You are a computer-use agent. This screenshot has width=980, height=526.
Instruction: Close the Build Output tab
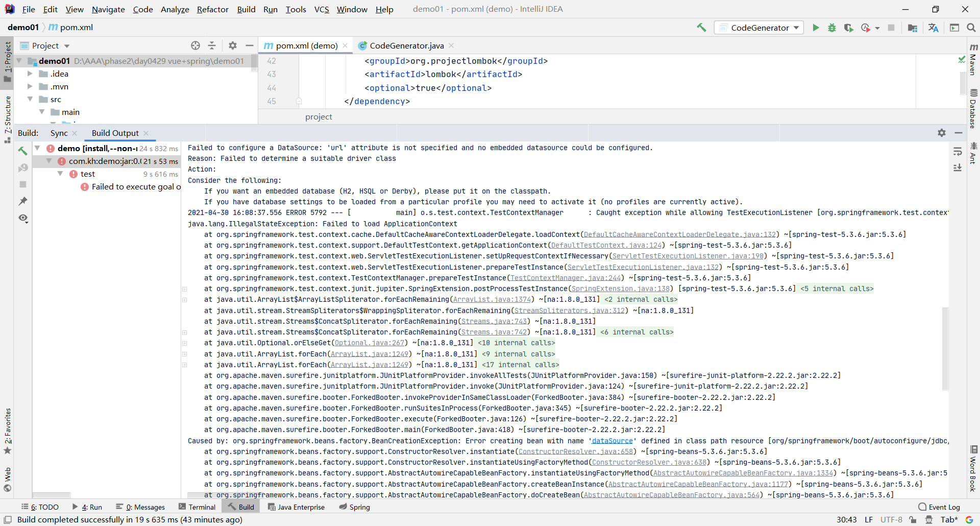pos(146,133)
